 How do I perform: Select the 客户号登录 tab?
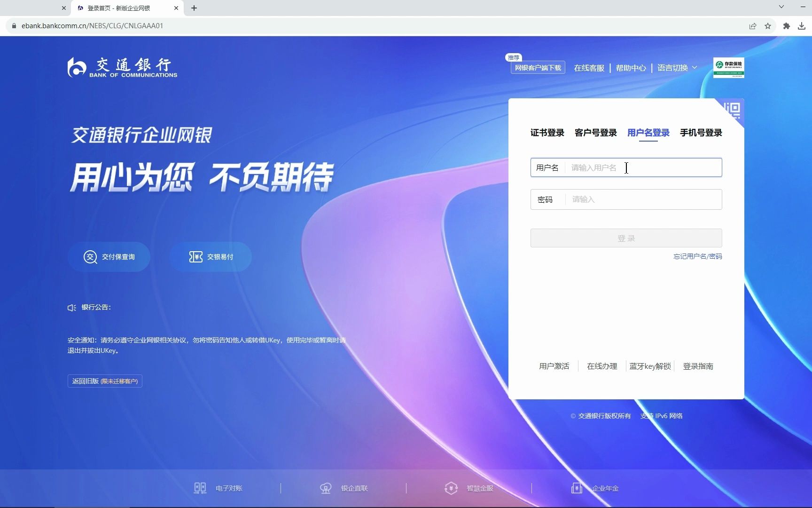pyautogui.click(x=595, y=133)
